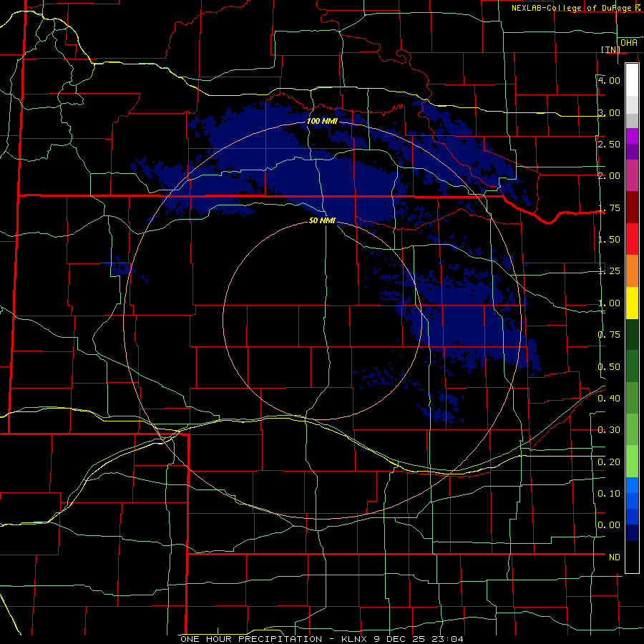Screen dimensions: 644x644
Task: Click the '0.30' scale value
Action: pos(609,430)
